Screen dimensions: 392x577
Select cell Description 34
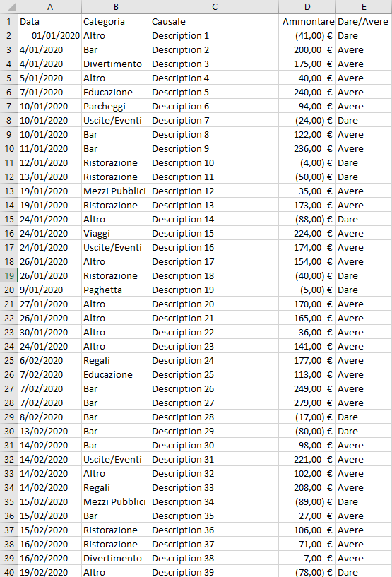point(214,501)
